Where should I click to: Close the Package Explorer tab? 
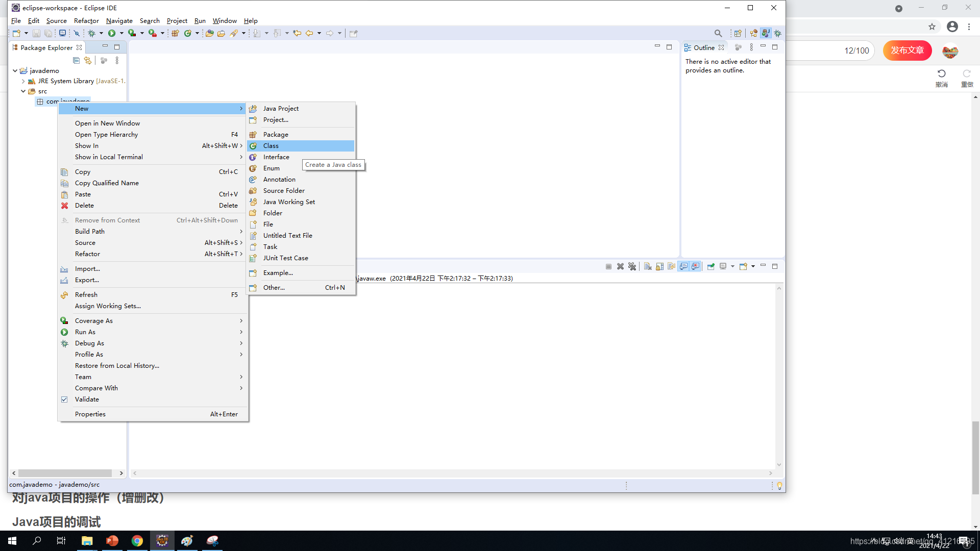coord(79,47)
